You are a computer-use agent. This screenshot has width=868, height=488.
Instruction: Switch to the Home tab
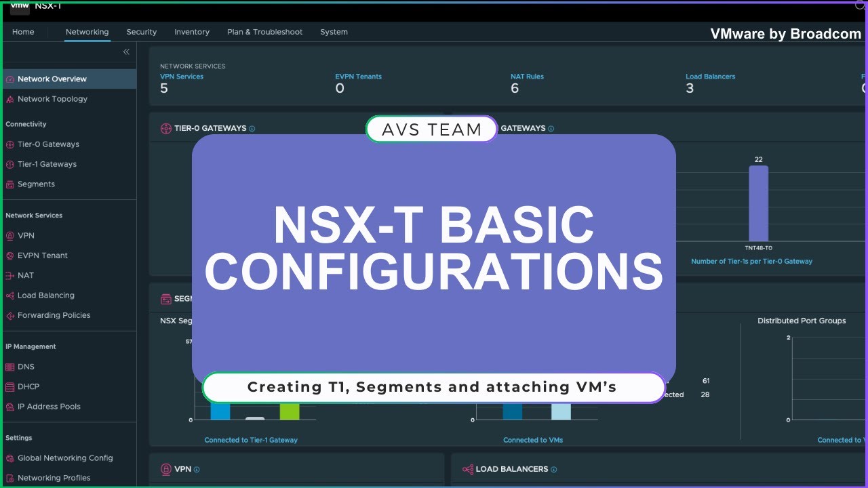coord(23,32)
